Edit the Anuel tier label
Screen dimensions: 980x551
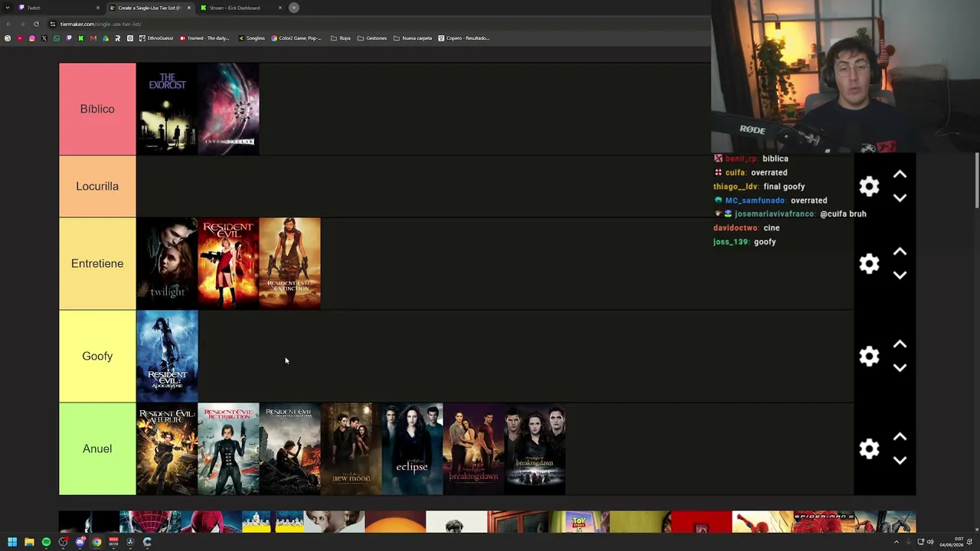(97, 448)
